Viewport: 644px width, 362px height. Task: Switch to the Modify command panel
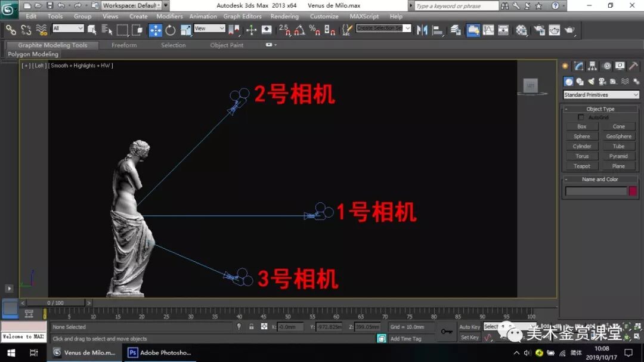coord(578,66)
